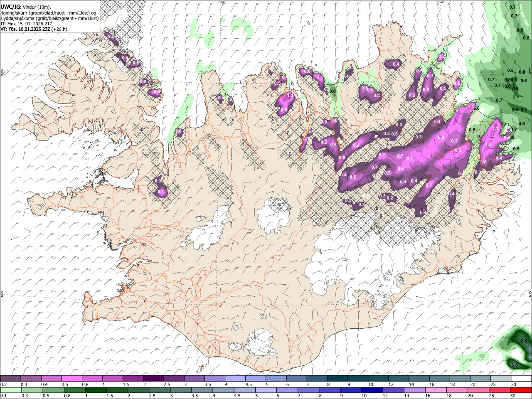The image size is (532, 399).
Task: Select the 'IT: Fim. 15. 01. 2026 21Z' line
Action: 26,24
